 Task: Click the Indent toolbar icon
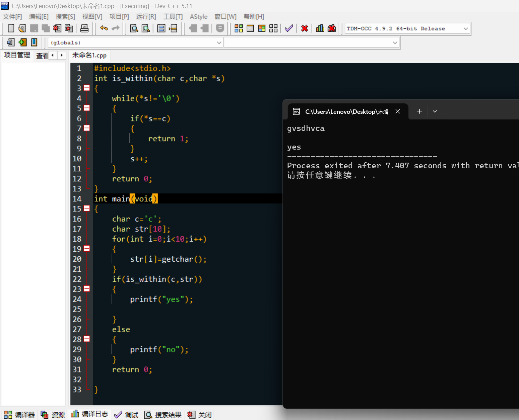click(x=204, y=28)
